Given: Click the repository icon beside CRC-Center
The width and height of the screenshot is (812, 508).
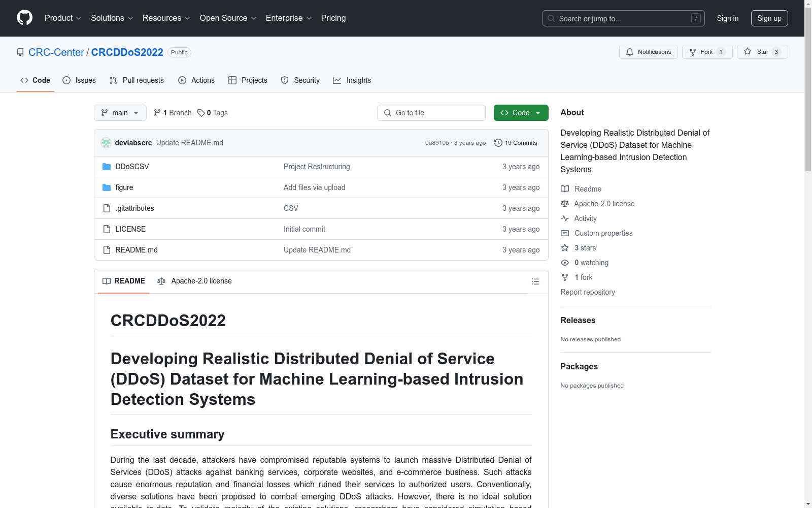Looking at the screenshot, I should 20,52.
